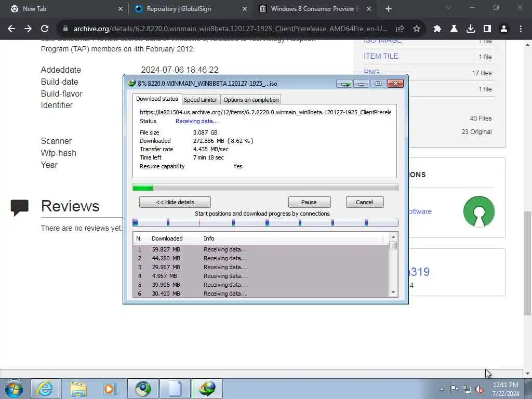
Task: Click the 40 Files text
Action: tap(481, 118)
